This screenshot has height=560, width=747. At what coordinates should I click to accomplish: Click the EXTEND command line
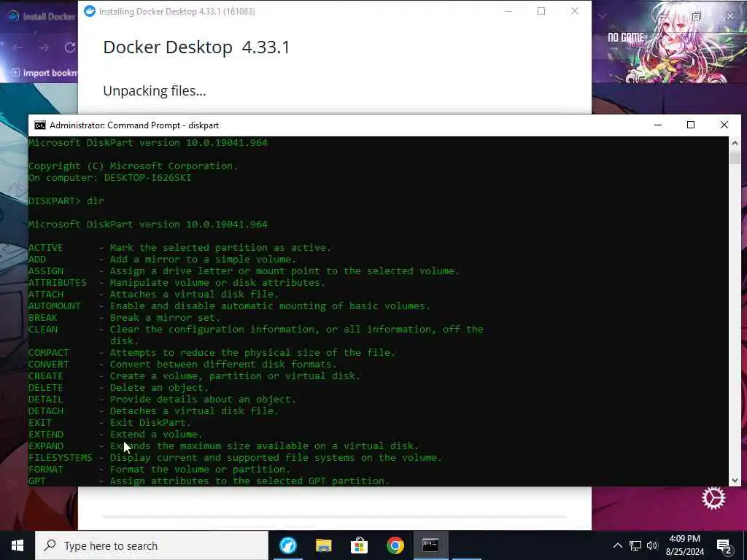pos(116,435)
